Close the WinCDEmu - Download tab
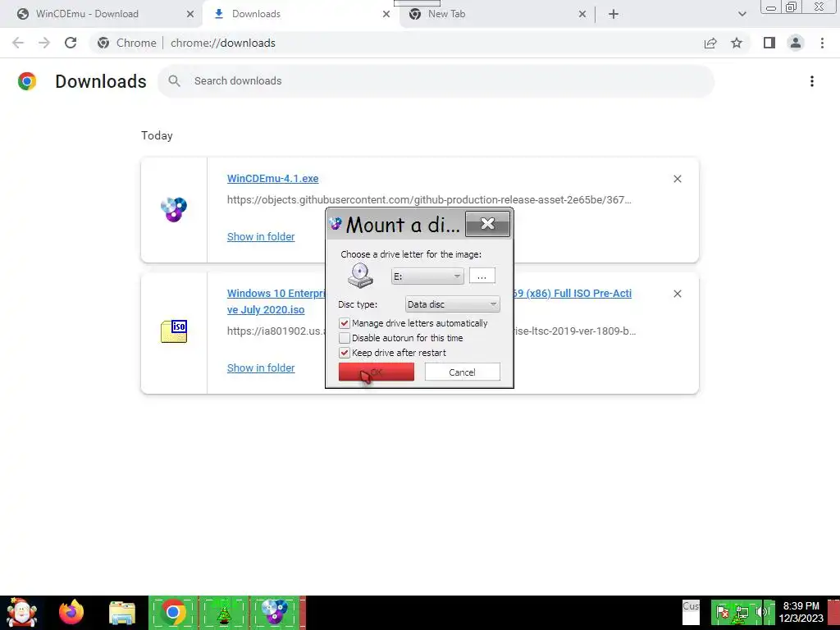Image resolution: width=840 pixels, height=630 pixels. pyautogui.click(x=190, y=15)
